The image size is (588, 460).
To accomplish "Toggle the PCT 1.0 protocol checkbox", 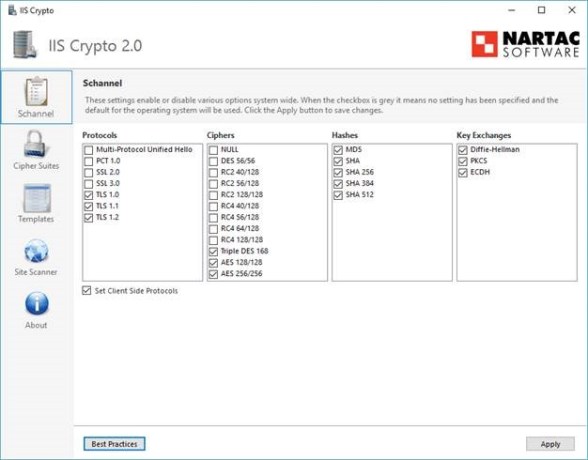I will point(88,161).
